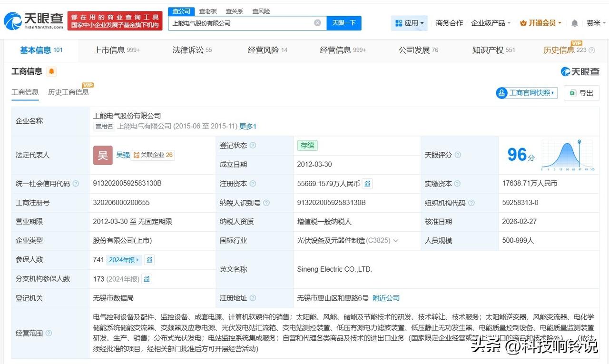Open the 经营风险 tab
609x364 pixels.
267,50
